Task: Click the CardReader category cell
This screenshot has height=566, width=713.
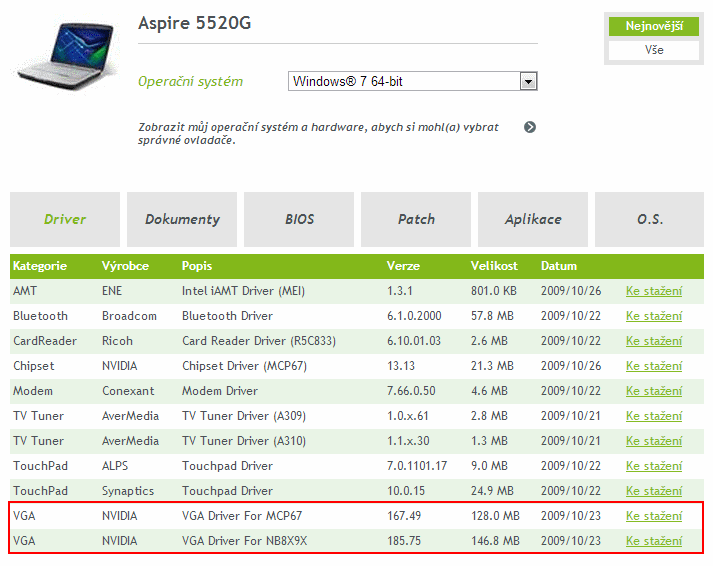Action: 45,341
